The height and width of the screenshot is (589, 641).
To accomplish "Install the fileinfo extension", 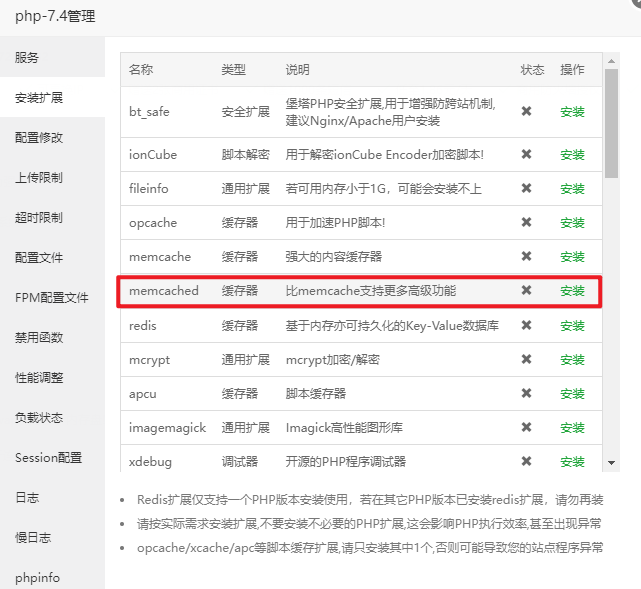I will point(572,188).
